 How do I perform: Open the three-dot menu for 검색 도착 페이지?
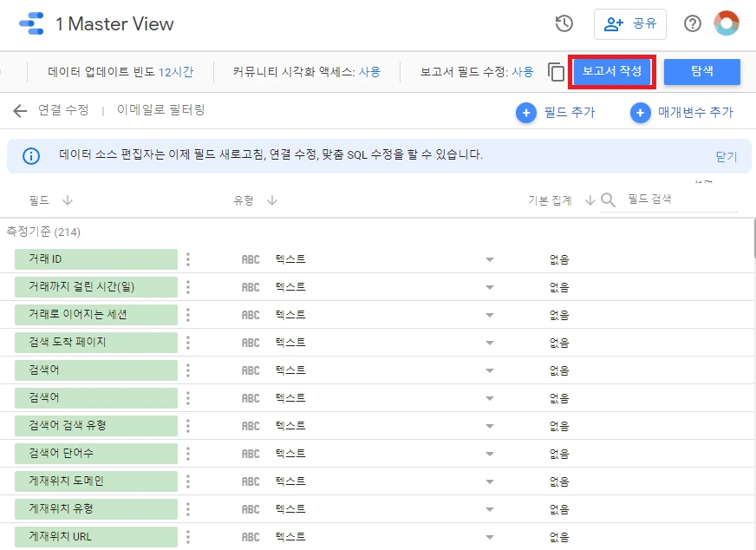pyautogui.click(x=188, y=342)
